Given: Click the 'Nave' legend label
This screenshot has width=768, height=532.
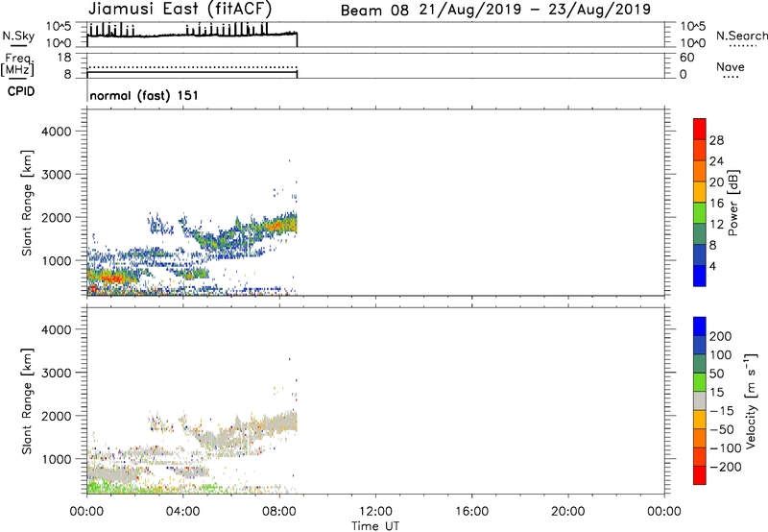Looking at the screenshot, I should pyautogui.click(x=731, y=67).
